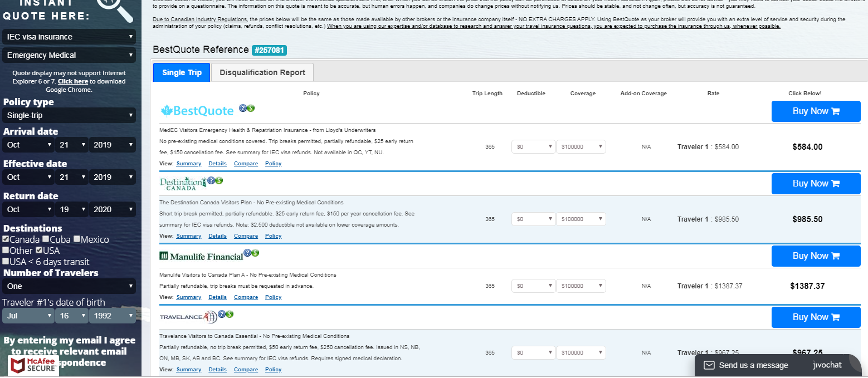This screenshot has width=868, height=378.
Task: Open Summary link for Manulife Visitors plan
Action: [188, 297]
